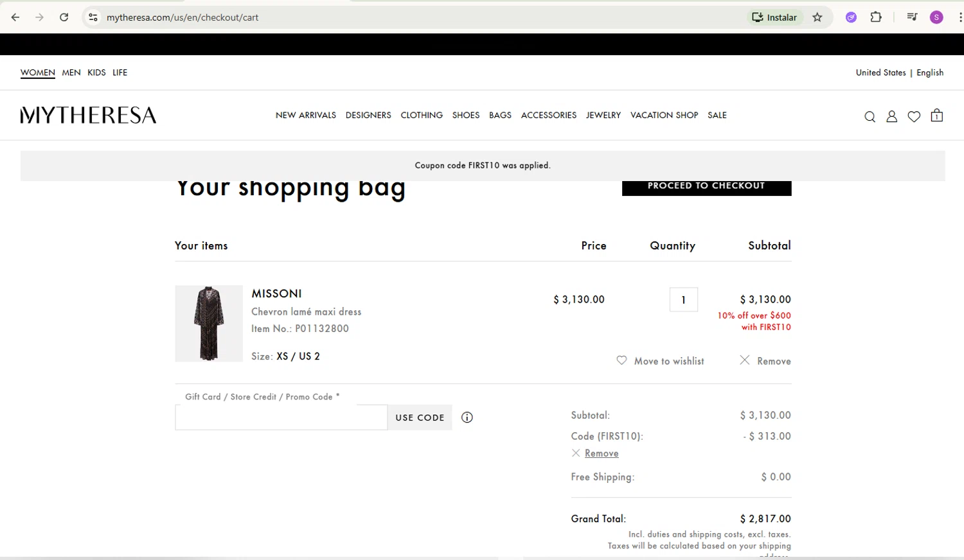The image size is (964, 560).
Task: Click the Instalar app button
Action: coord(775,17)
